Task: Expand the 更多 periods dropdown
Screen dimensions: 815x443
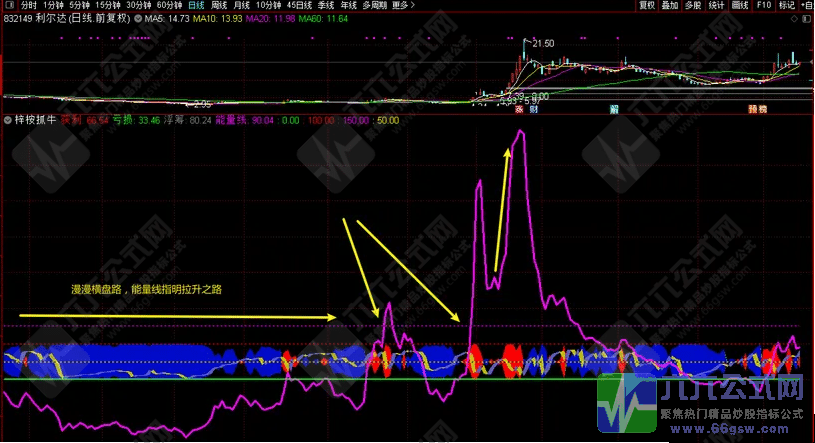Action: click(401, 5)
